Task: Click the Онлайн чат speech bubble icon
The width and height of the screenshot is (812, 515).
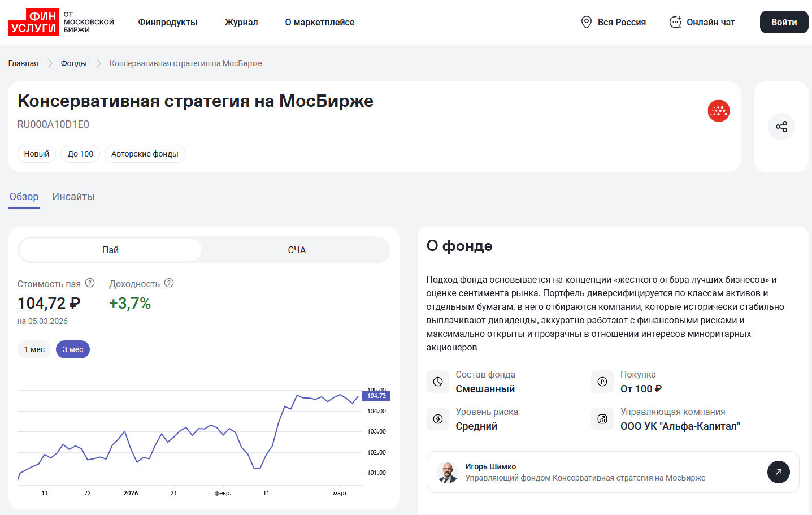Action: tap(675, 22)
